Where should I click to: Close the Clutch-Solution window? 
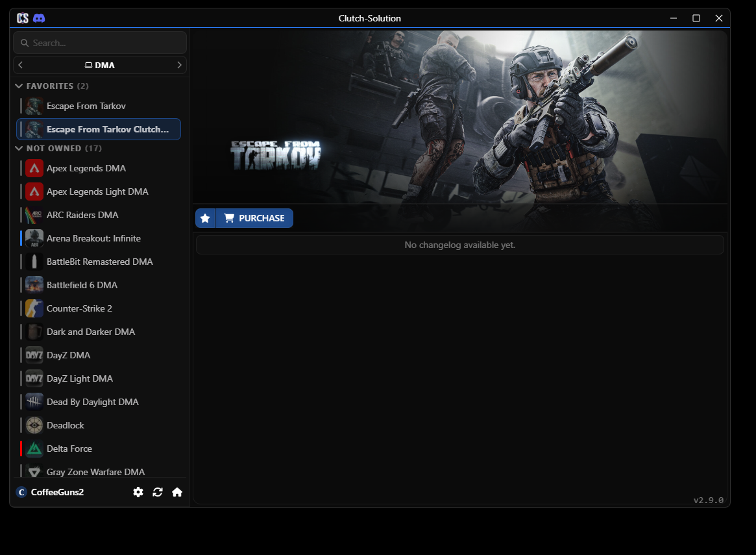pyautogui.click(x=719, y=18)
